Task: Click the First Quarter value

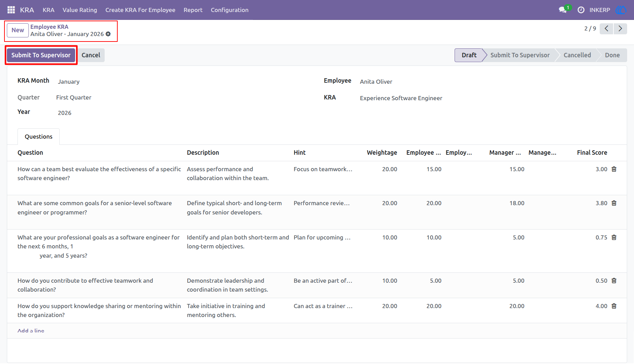Action: click(x=74, y=97)
